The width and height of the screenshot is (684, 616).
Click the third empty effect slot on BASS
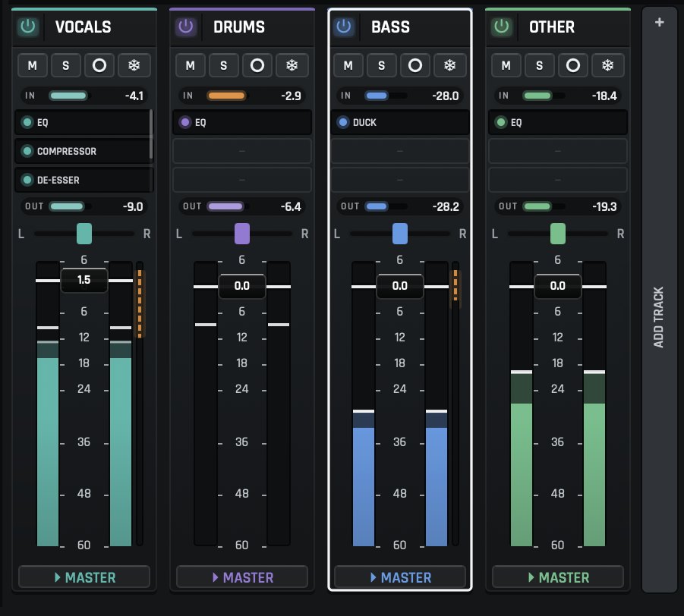tap(400, 180)
